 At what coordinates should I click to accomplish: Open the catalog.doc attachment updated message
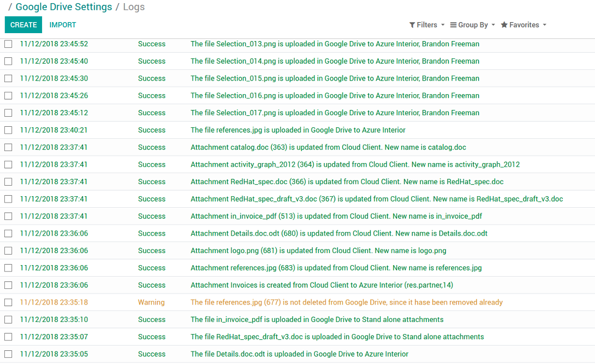click(328, 147)
